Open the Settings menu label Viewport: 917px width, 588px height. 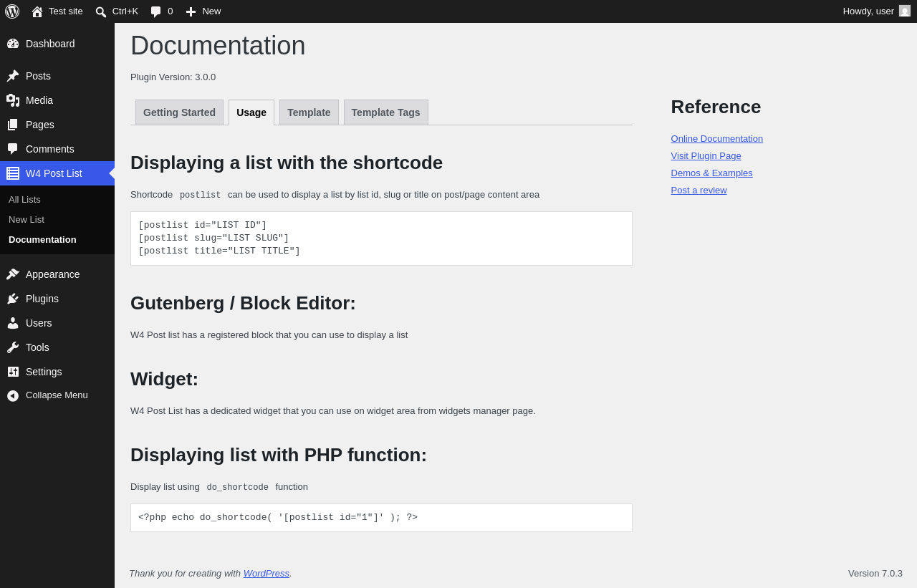(x=44, y=372)
